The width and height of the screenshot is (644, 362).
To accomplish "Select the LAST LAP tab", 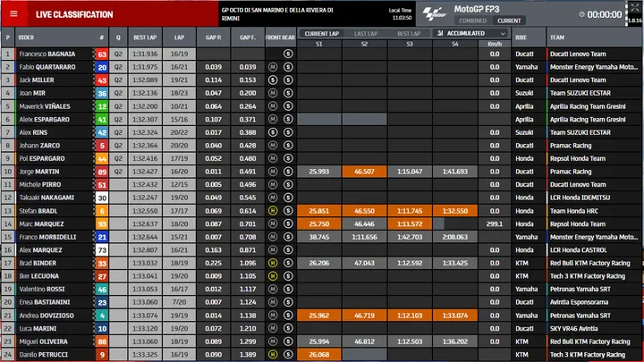I will tap(366, 34).
